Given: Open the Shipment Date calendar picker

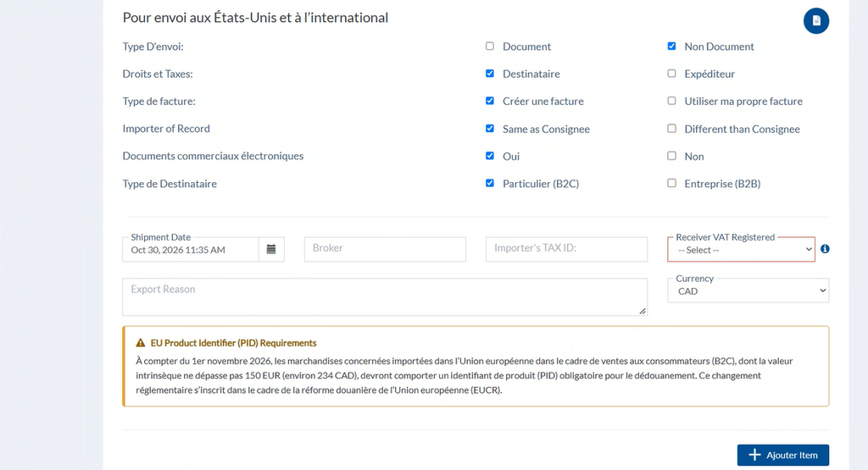Looking at the screenshot, I should (x=271, y=249).
